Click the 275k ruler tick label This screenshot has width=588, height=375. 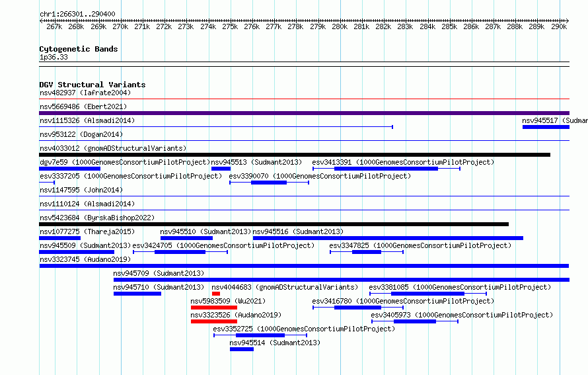(x=230, y=26)
